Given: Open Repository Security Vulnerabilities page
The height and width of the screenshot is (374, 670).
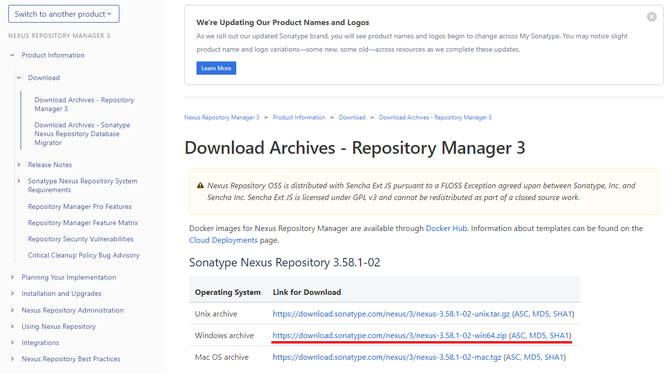Looking at the screenshot, I should pyautogui.click(x=80, y=239).
